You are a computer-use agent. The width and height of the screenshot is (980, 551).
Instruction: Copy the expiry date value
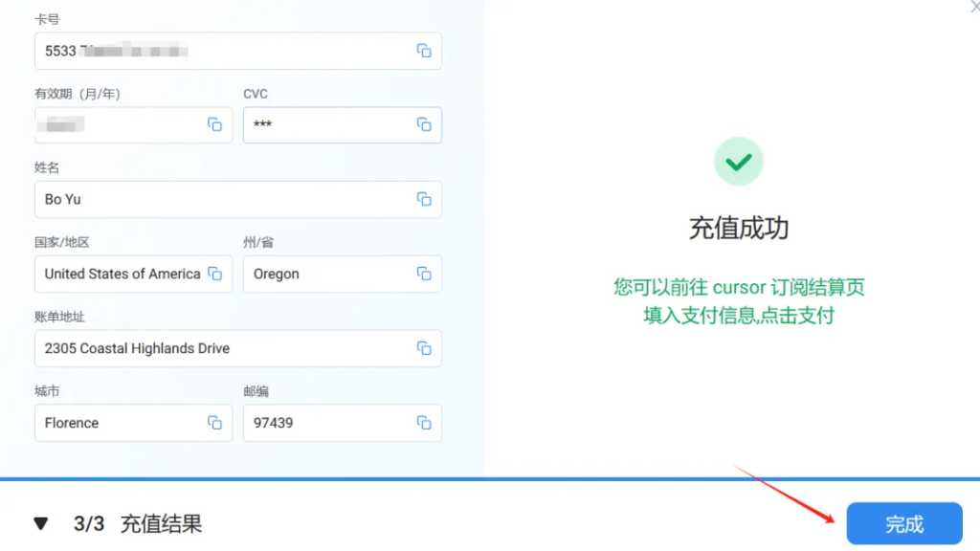click(215, 124)
